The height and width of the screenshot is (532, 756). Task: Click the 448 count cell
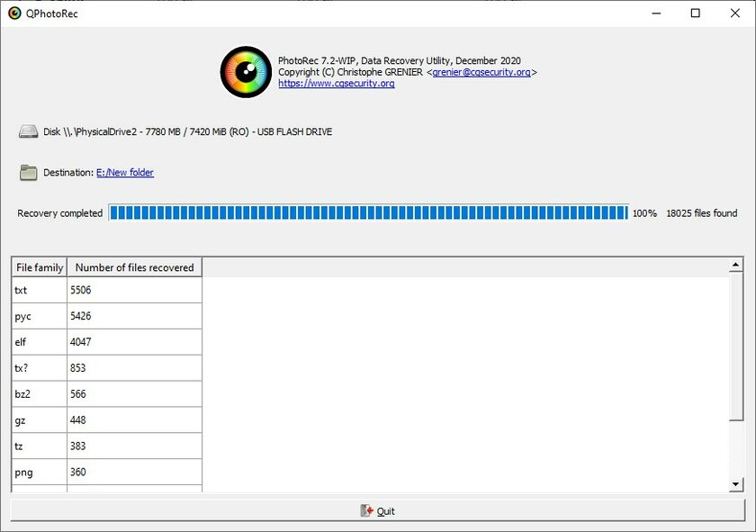(134, 420)
